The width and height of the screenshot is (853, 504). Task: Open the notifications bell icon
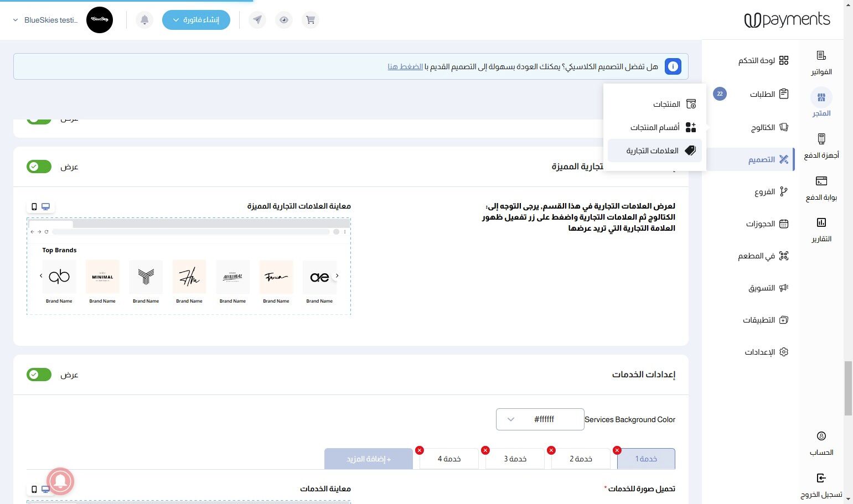coord(144,20)
